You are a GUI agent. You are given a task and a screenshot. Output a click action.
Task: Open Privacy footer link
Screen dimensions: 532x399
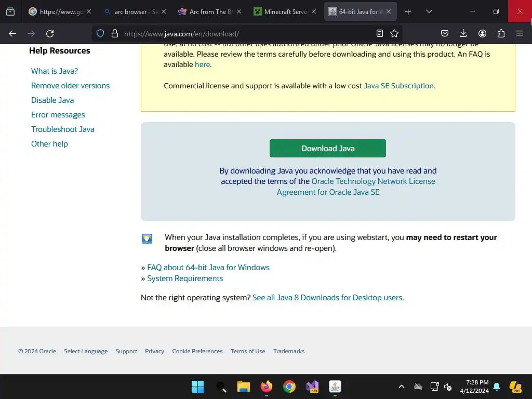click(x=154, y=351)
